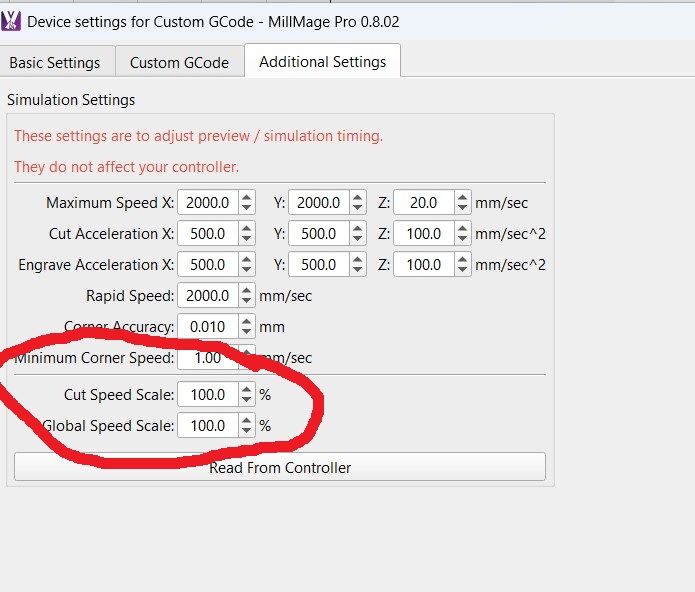Increase Engrave Acceleration Z value
The image size is (695, 592).
462,259
